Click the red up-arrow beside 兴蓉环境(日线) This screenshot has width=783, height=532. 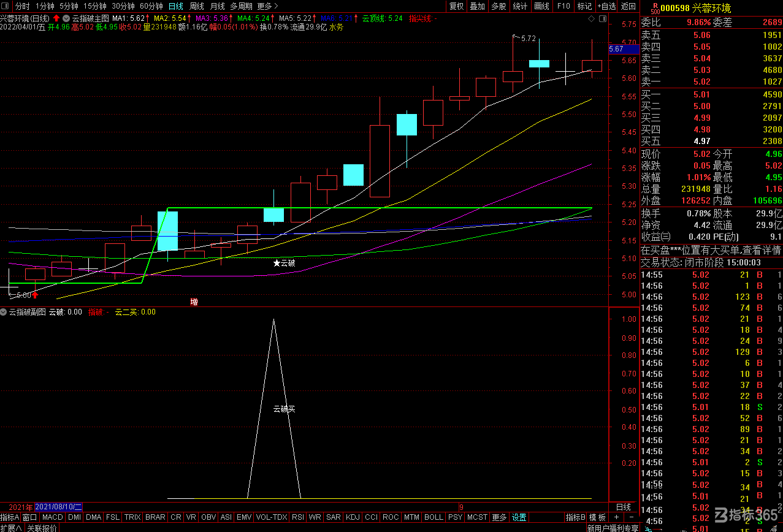point(56,18)
